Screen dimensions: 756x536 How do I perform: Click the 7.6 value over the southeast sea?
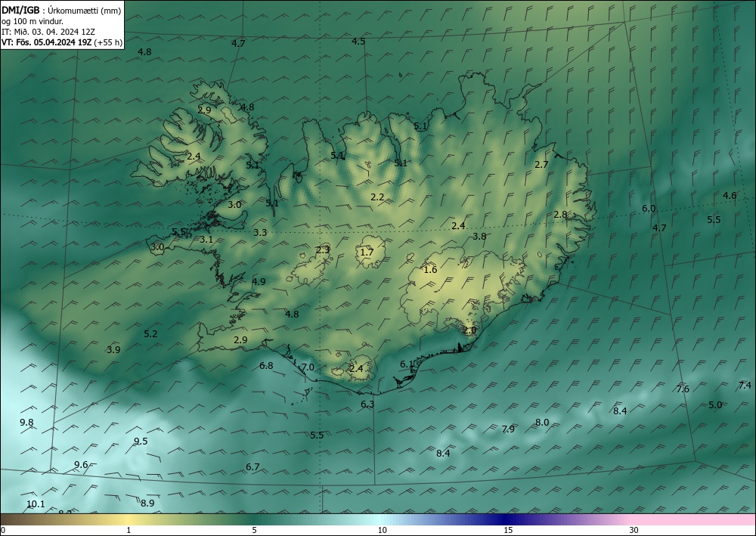pyautogui.click(x=683, y=389)
